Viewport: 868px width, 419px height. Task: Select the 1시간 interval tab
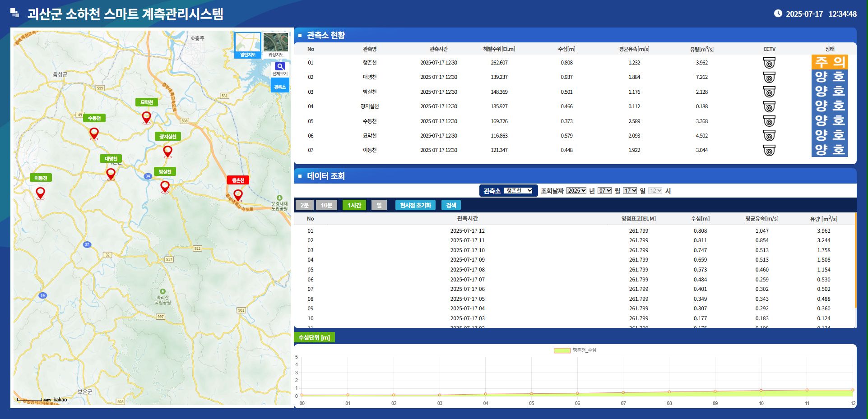(354, 205)
